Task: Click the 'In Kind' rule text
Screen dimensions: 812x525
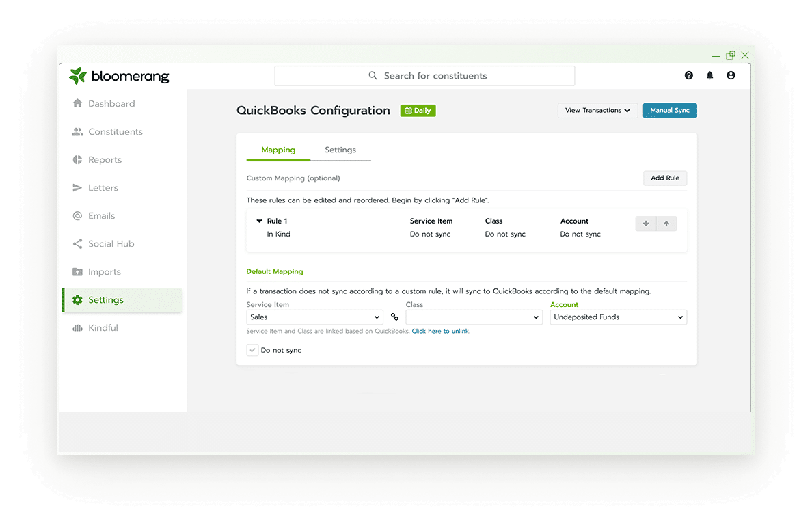Action: (279, 234)
